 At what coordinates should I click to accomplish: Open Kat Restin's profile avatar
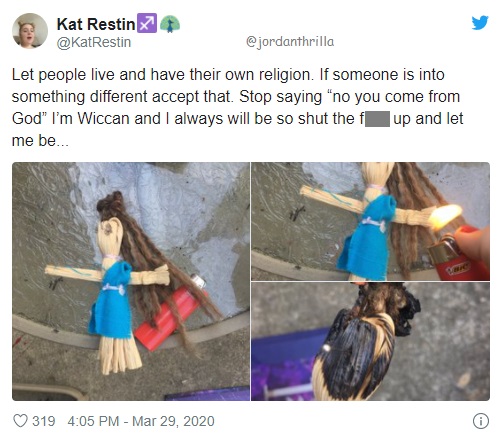coord(30,31)
